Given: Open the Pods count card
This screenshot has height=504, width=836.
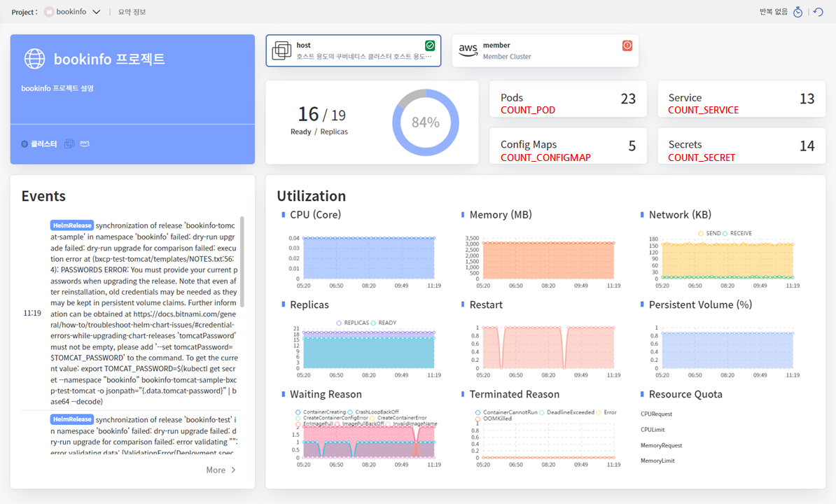Looking at the screenshot, I should click(x=569, y=99).
